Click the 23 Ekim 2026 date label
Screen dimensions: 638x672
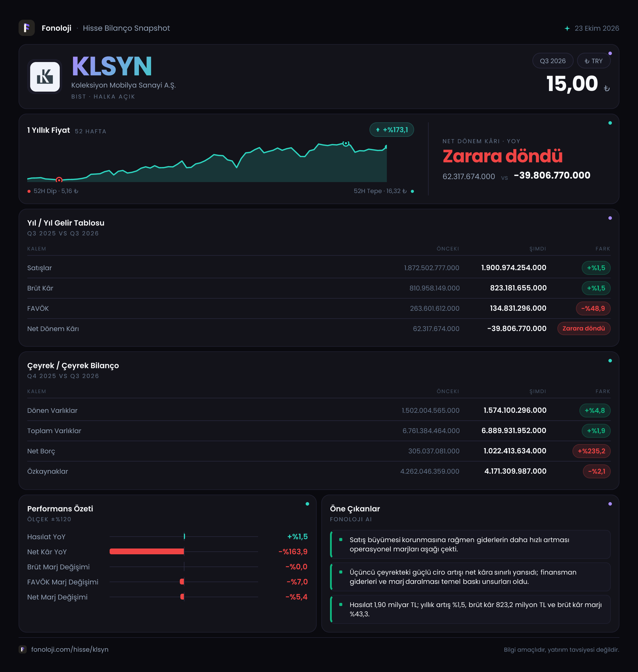coord(597,28)
